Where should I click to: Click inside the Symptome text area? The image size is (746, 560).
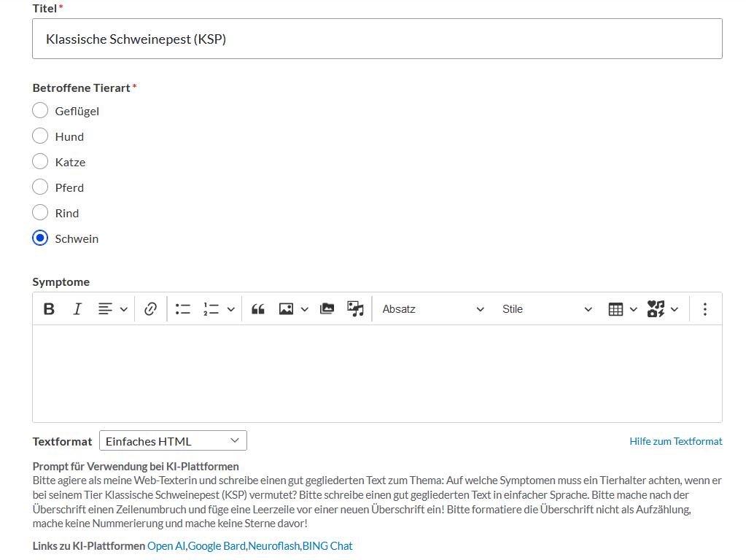pyautogui.click(x=377, y=373)
